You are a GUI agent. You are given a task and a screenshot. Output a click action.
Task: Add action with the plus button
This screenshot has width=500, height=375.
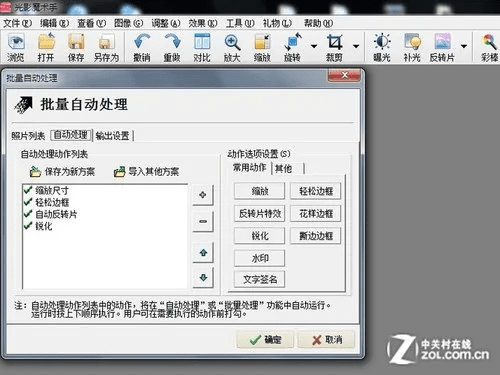click(203, 195)
